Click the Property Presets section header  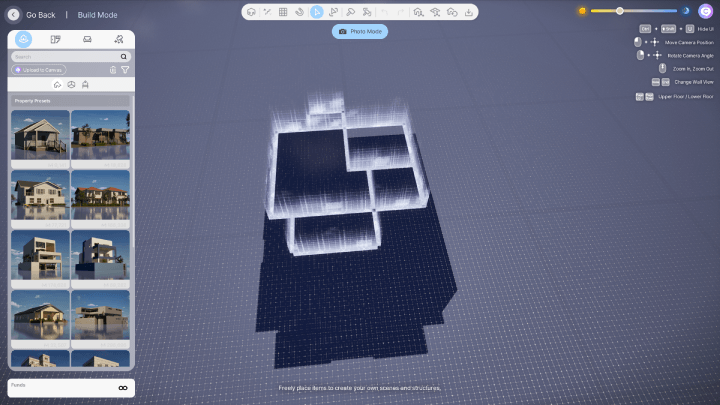click(71, 101)
